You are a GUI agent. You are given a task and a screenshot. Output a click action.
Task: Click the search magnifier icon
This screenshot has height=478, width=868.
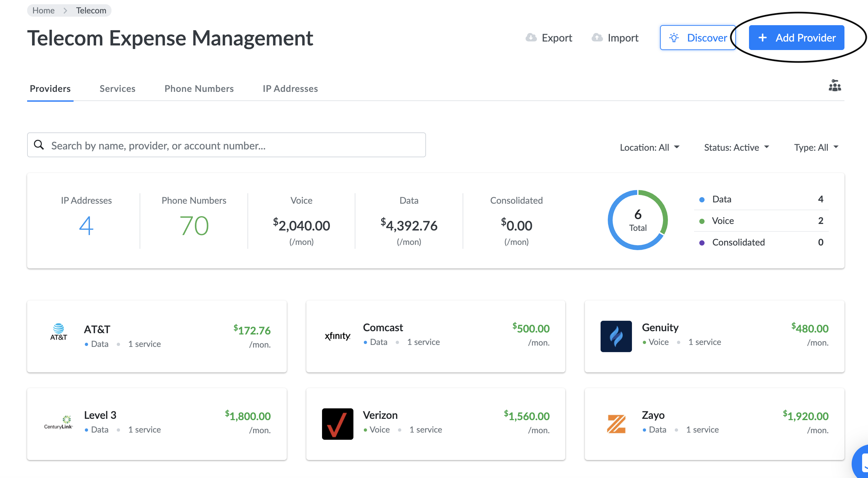tap(39, 145)
